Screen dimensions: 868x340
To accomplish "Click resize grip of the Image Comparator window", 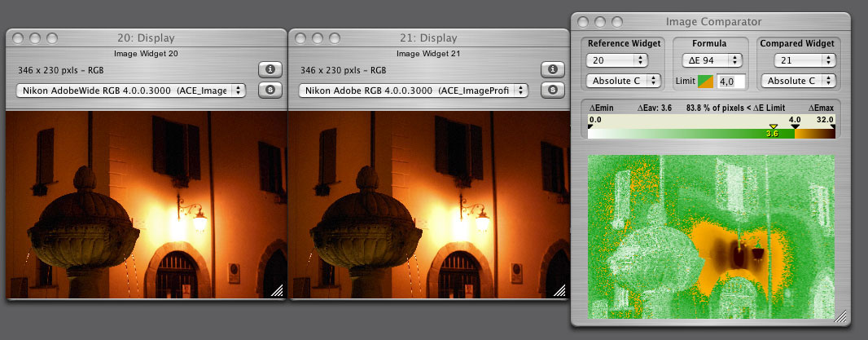I will (x=841, y=316).
